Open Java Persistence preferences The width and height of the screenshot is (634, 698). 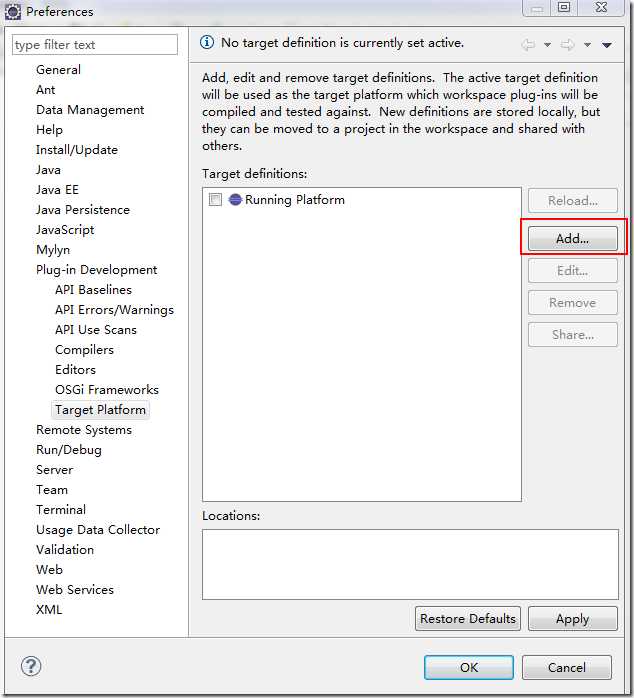point(83,210)
